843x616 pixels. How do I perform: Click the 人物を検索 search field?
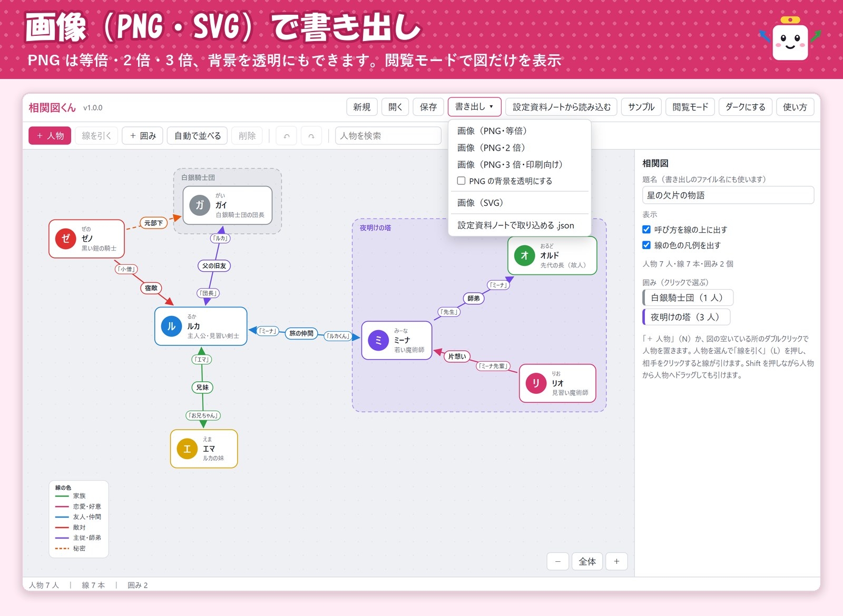388,136
